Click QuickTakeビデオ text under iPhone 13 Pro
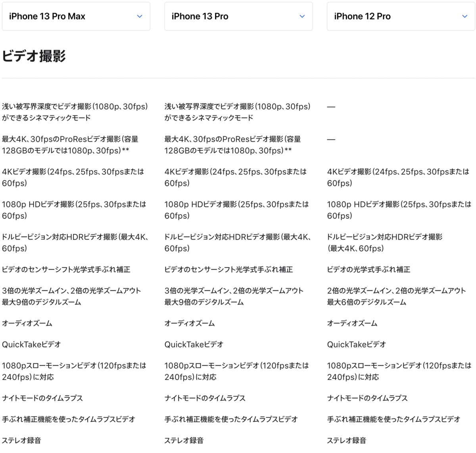 coord(194,344)
